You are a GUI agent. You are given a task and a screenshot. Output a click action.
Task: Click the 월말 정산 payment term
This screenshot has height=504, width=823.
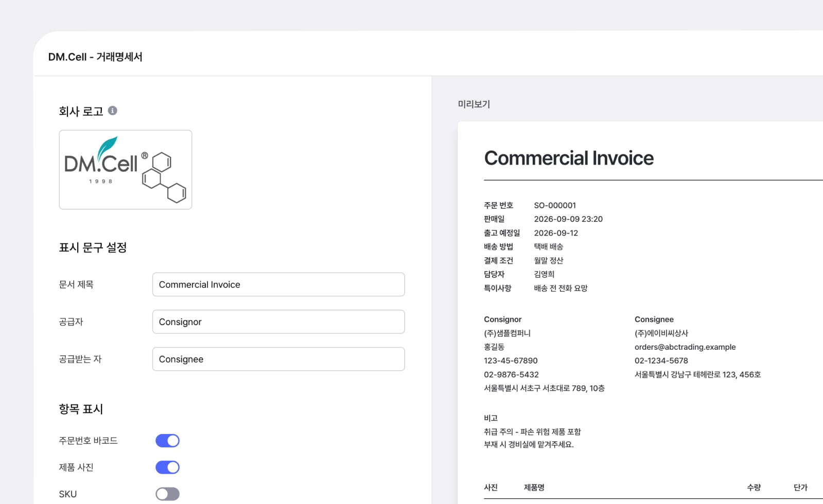pyautogui.click(x=549, y=261)
